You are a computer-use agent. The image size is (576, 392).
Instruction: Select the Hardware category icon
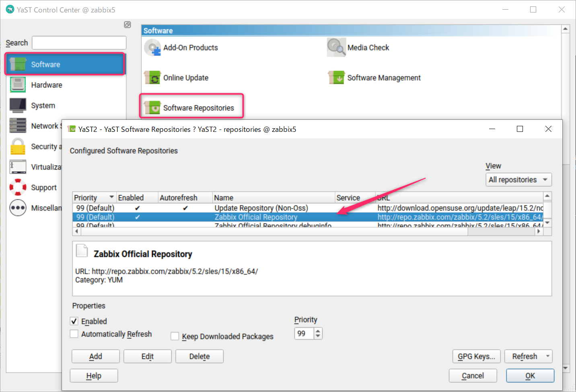tap(18, 85)
